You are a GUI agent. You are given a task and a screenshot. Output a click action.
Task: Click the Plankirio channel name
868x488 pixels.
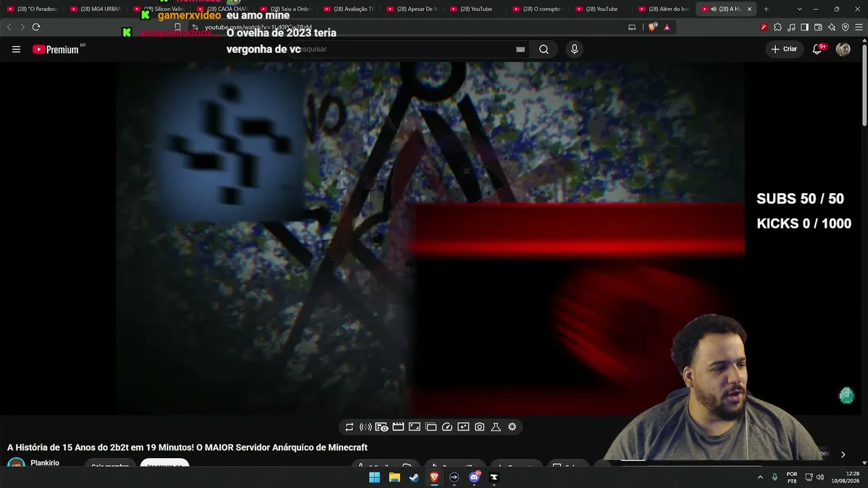click(x=45, y=463)
